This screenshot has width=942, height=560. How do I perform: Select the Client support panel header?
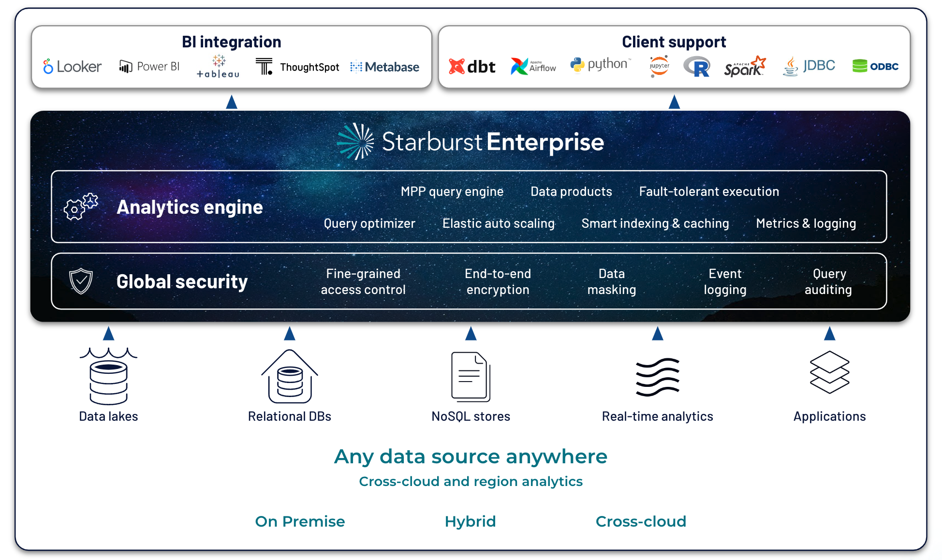click(674, 42)
